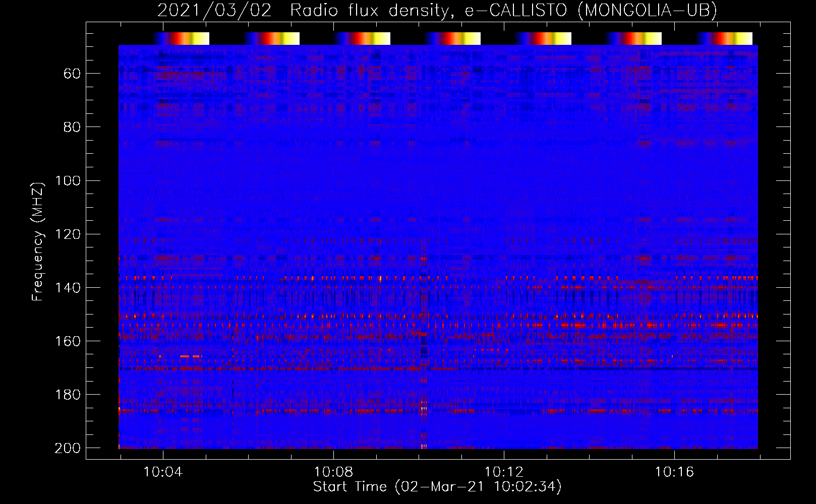Click the 100 frequency tick label

(x=68, y=181)
